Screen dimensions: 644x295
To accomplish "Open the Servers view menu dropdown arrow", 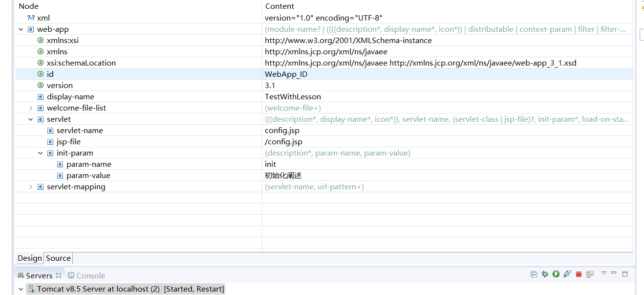I will point(604,274).
